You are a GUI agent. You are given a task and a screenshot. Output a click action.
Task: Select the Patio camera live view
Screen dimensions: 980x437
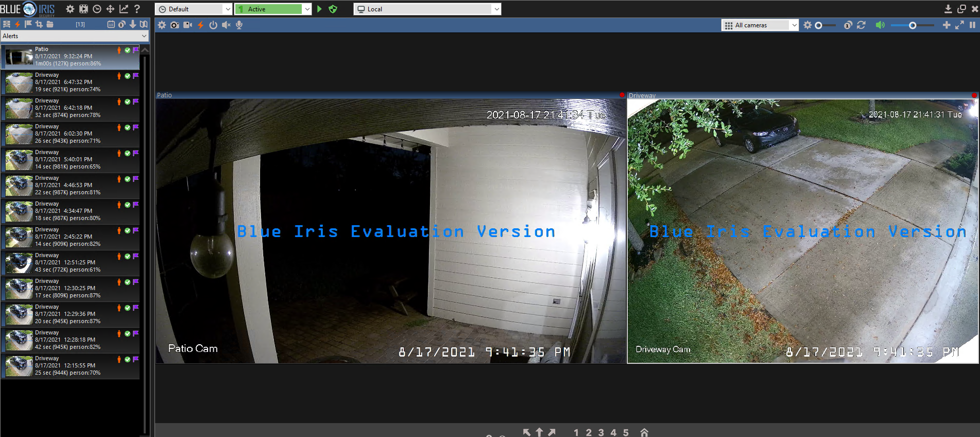[391, 231]
